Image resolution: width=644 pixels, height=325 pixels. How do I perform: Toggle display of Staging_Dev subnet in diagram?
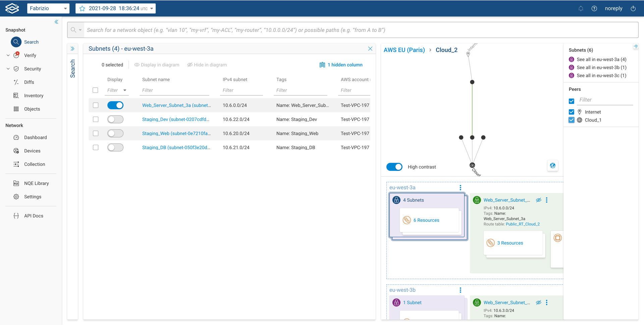click(115, 119)
